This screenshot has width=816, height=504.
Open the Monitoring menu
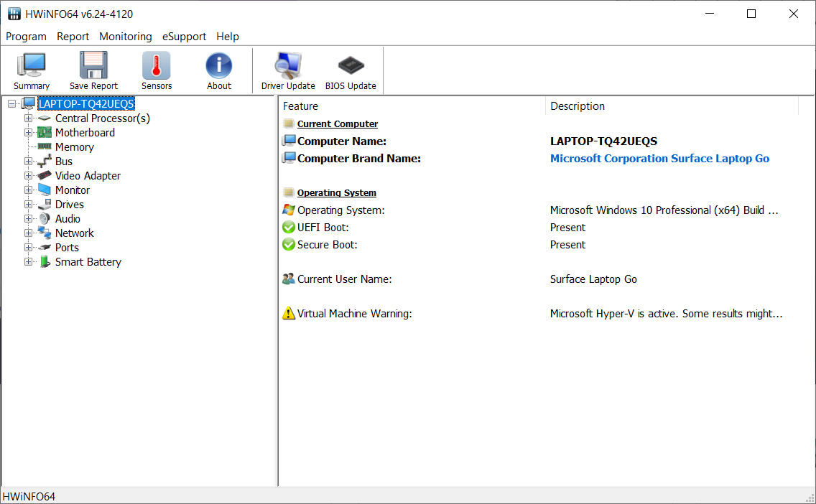(x=126, y=37)
